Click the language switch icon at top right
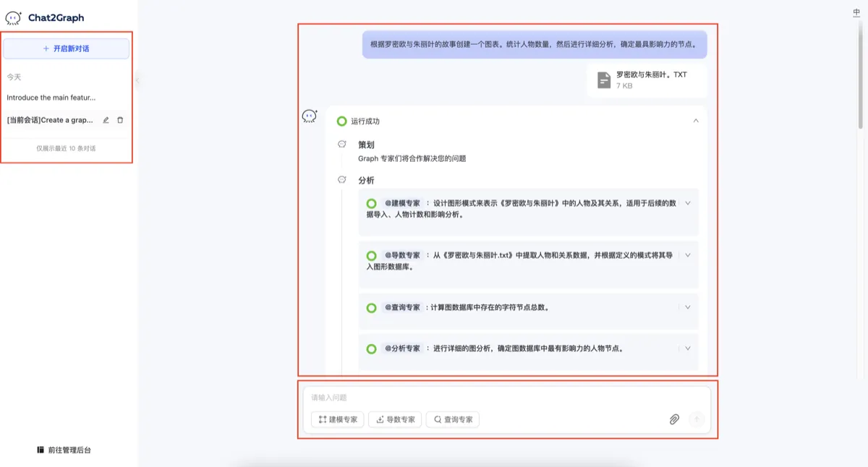Viewport: 868px width, 467px height. click(x=856, y=12)
